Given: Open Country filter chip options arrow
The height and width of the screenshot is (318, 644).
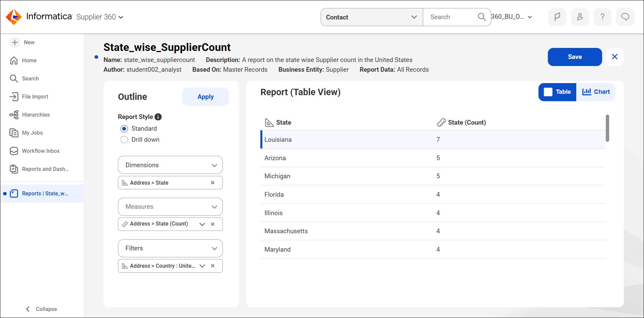Looking at the screenshot, I should pos(202,266).
